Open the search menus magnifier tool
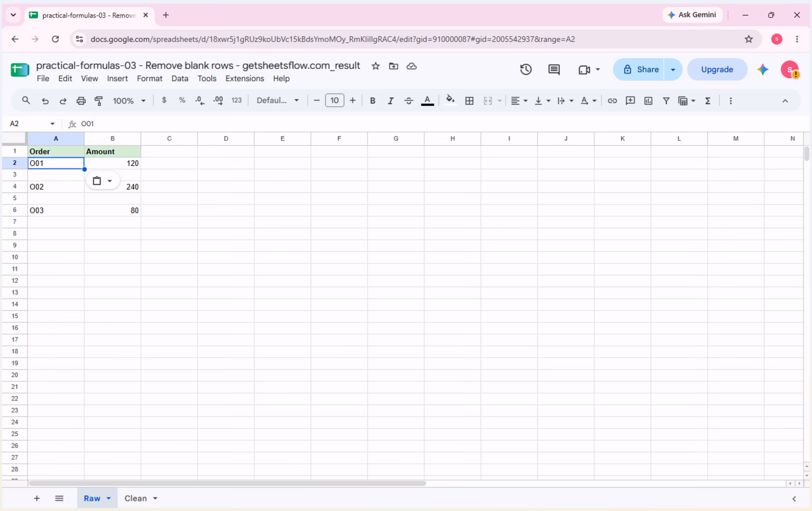The image size is (812, 511). click(x=26, y=101)
